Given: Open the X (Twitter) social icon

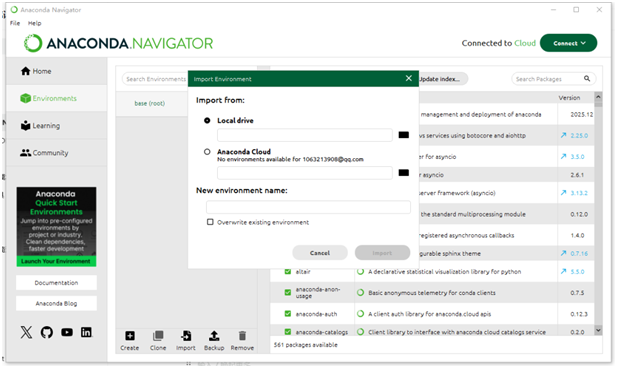Looking at the screenshot, I should [x=26, y=332].
